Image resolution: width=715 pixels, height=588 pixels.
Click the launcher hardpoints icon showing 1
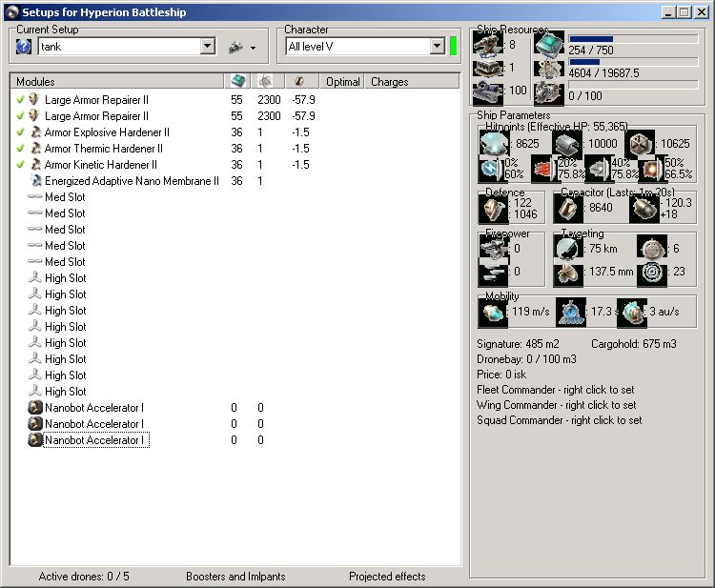[x=488, y=68]
